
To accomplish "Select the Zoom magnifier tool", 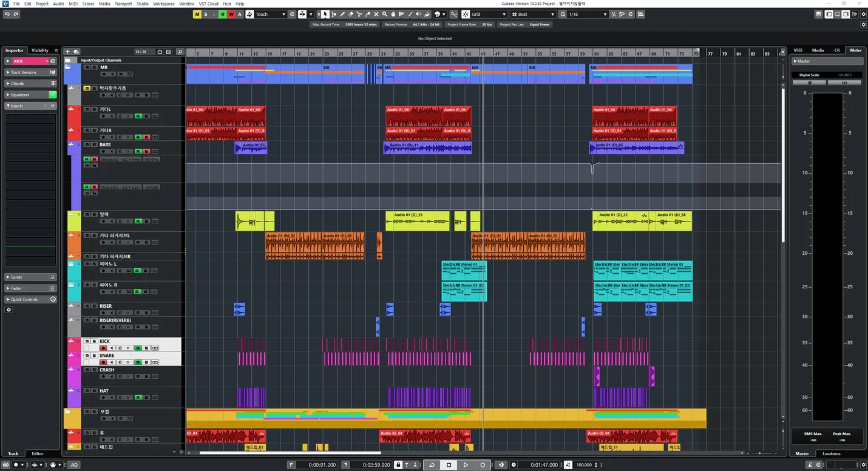I will tap(385, 14).
